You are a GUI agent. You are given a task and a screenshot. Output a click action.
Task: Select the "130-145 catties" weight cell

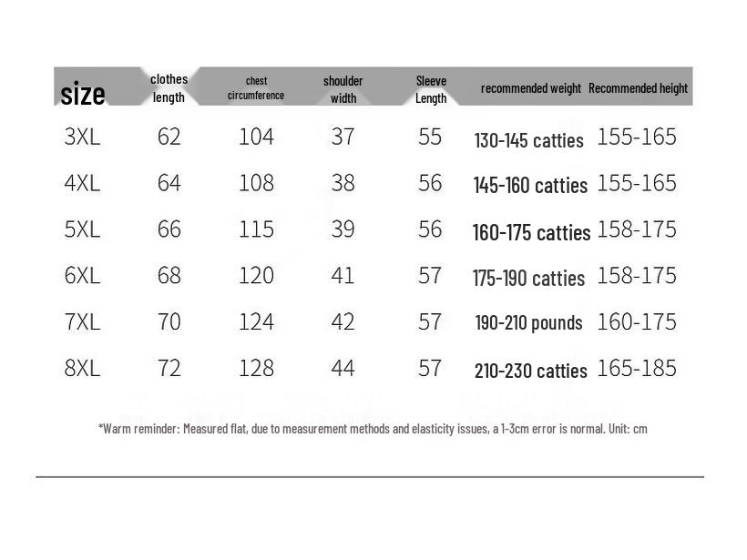click(x=528, y=141)
